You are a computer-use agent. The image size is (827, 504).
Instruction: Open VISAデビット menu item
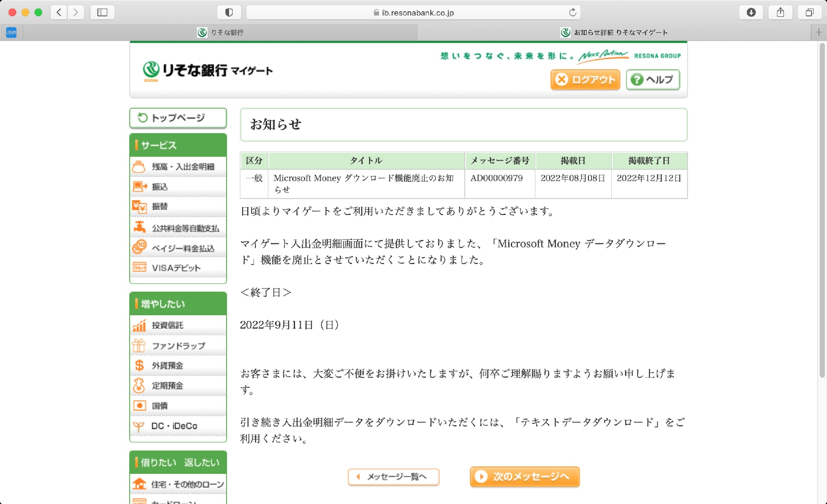178,268
